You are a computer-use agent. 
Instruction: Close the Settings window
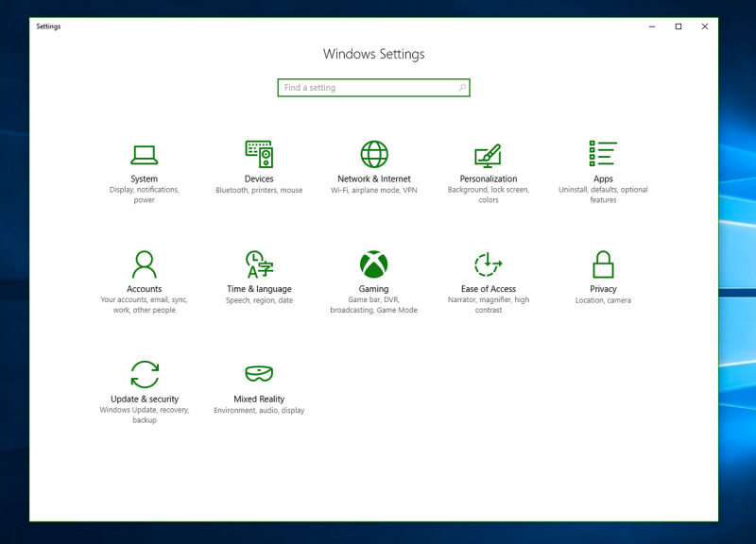point(704,26)
